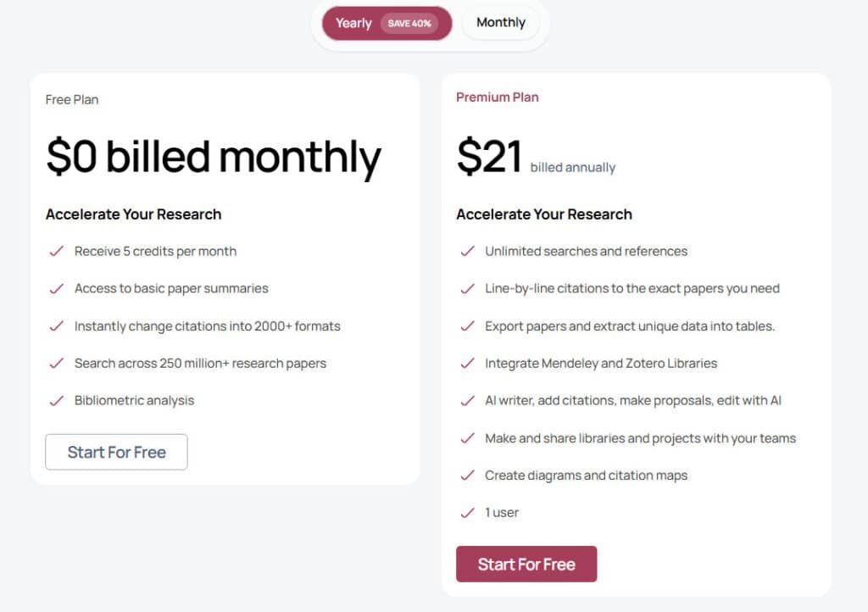Click checkmark beside "Search across 250 million+ research papers"
The width and height of the screenshot is (868, 612).
tap(58, 363)
